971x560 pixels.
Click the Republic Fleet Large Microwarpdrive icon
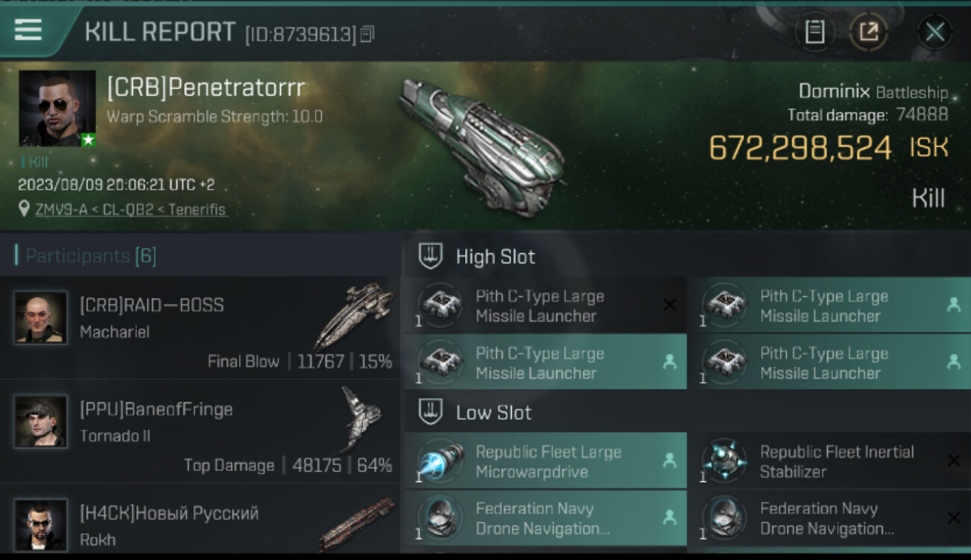(x=439, y=461)
